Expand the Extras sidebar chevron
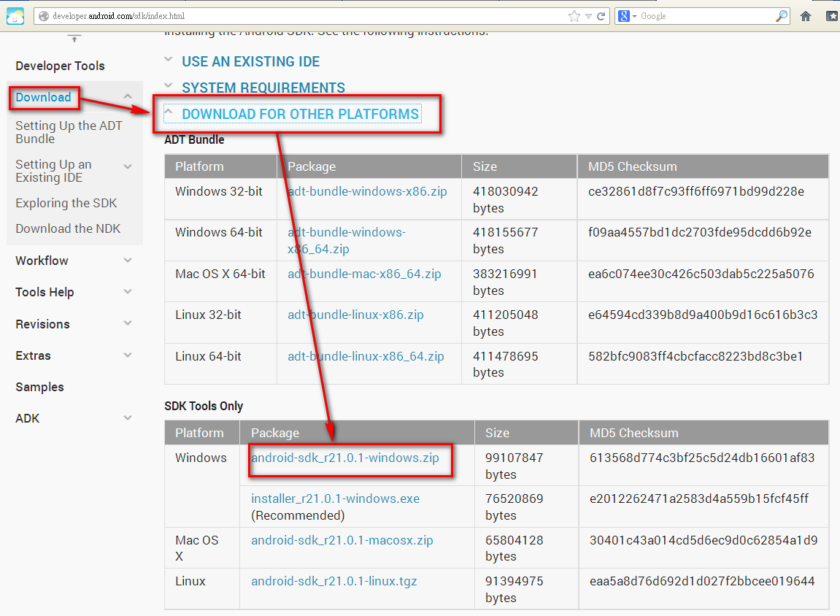This screenshot has width=840, height=616. click(128, 355)
